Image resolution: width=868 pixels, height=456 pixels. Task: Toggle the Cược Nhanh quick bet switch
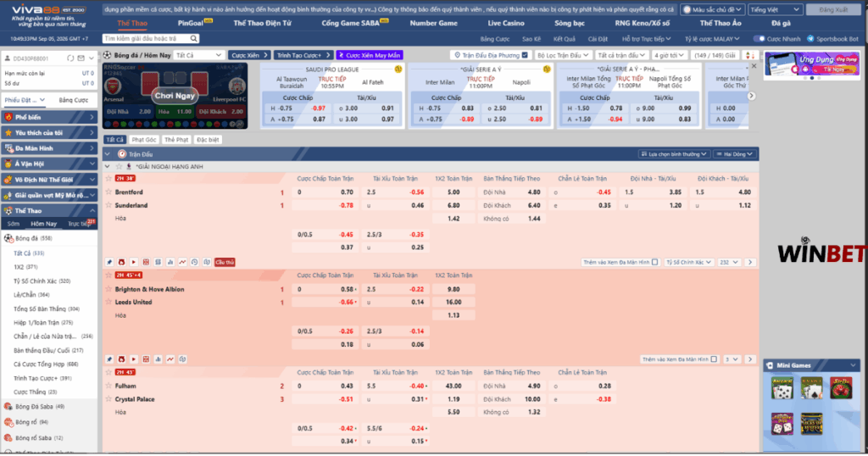[759, 39]
